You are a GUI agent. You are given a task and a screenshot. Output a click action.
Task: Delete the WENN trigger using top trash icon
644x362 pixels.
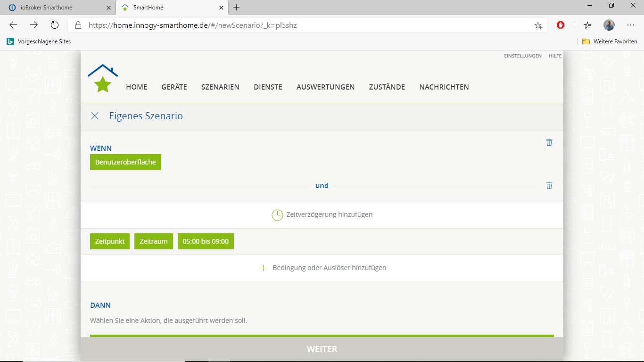(x=549, y=142)
